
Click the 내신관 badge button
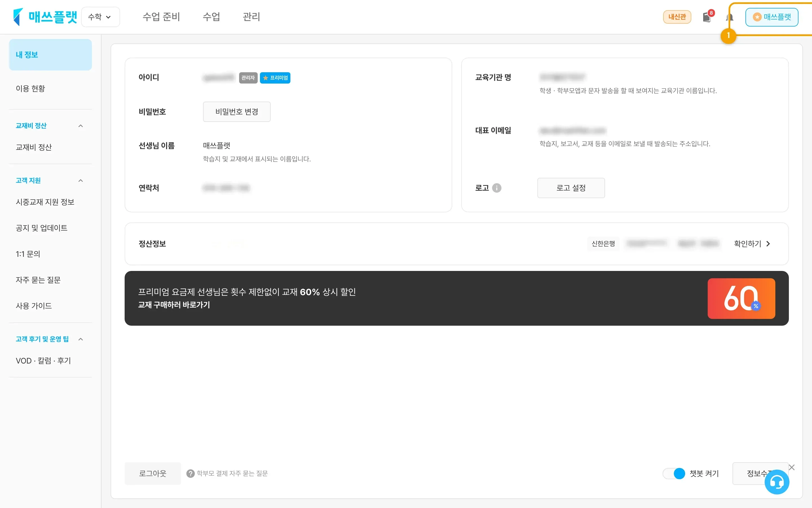pyautogui.click(x=677, y=17)
